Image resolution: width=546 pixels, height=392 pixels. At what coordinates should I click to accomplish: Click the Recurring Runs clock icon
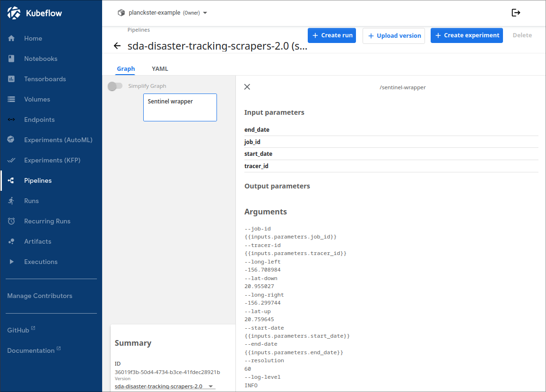[11, 221]
